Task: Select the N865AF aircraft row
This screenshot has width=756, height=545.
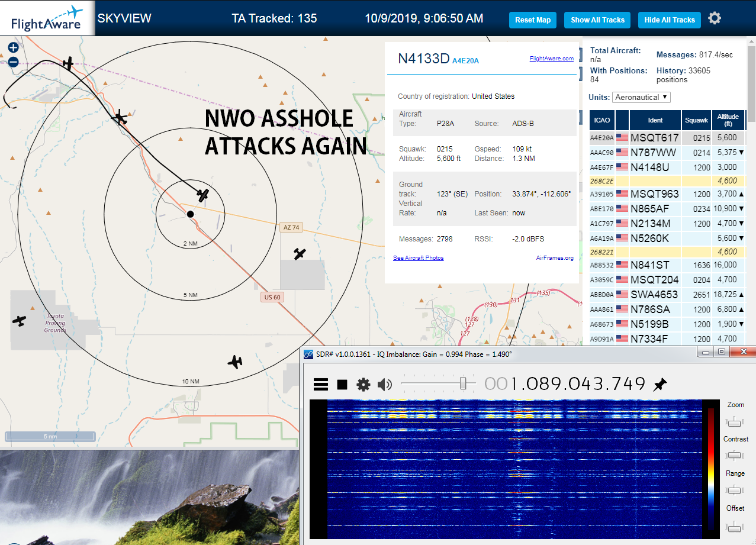Action: pos(667,209)
